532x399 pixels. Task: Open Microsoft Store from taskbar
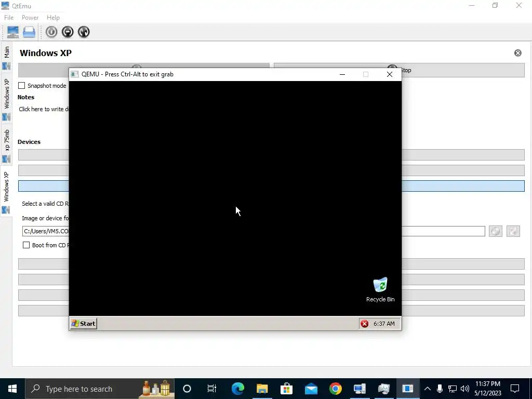point(286,389)
